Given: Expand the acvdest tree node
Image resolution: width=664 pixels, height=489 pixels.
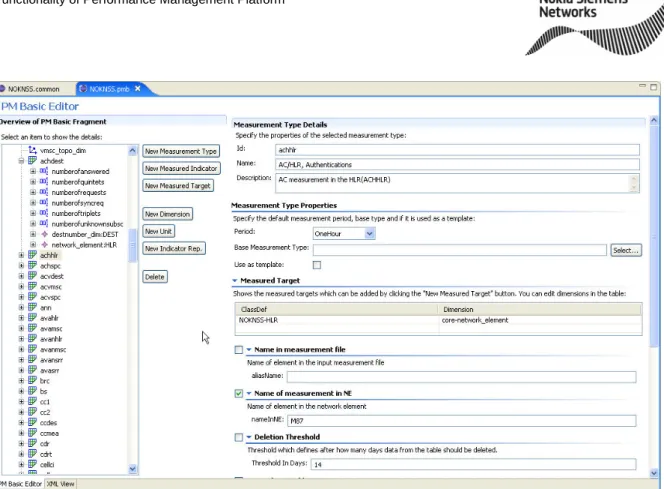Looking at the screenshot, I should (x=21, y=276).
